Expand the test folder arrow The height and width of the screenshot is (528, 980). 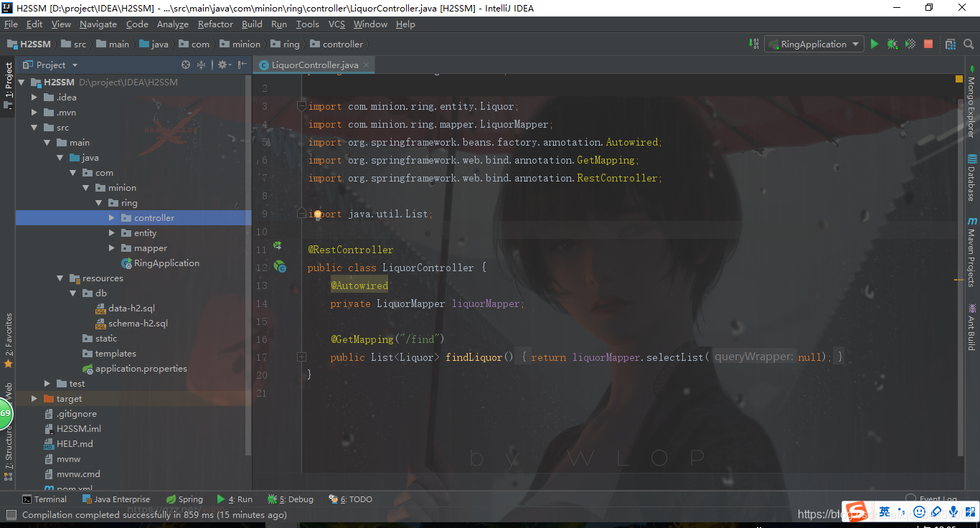[47, 384]
